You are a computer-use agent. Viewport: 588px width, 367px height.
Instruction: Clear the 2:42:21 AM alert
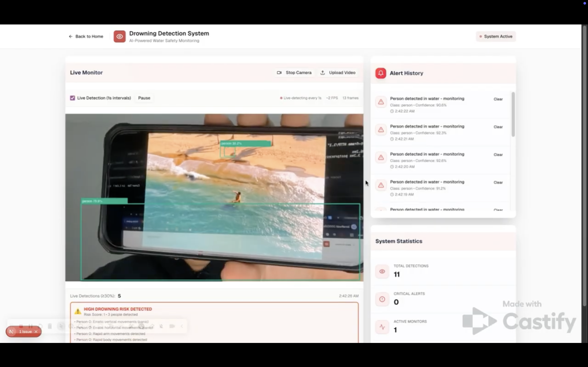point(498,127)
